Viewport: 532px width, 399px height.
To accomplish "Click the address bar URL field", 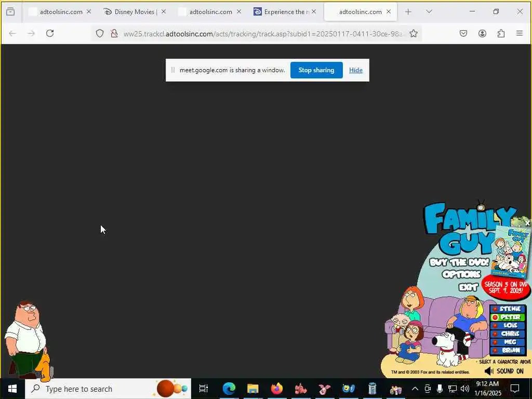I will click(263, 34).
